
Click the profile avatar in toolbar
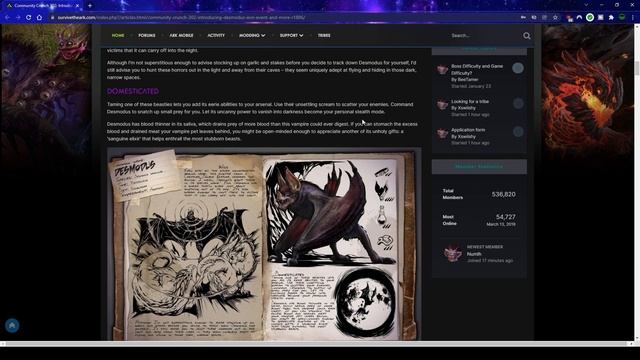coord(622,17)
